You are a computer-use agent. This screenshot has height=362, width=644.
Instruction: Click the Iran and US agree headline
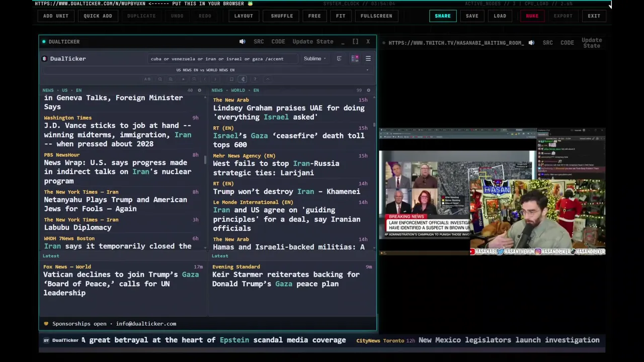pos(287,219)
